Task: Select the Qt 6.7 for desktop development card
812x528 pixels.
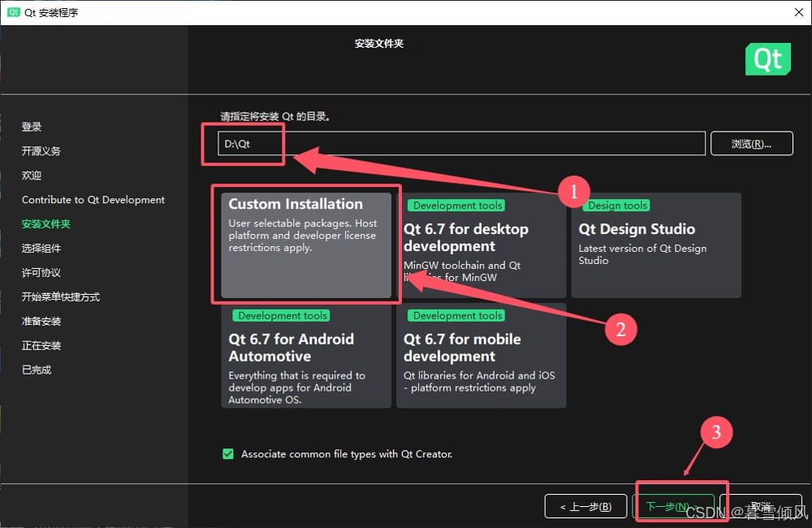Action: tap(481, 245)
